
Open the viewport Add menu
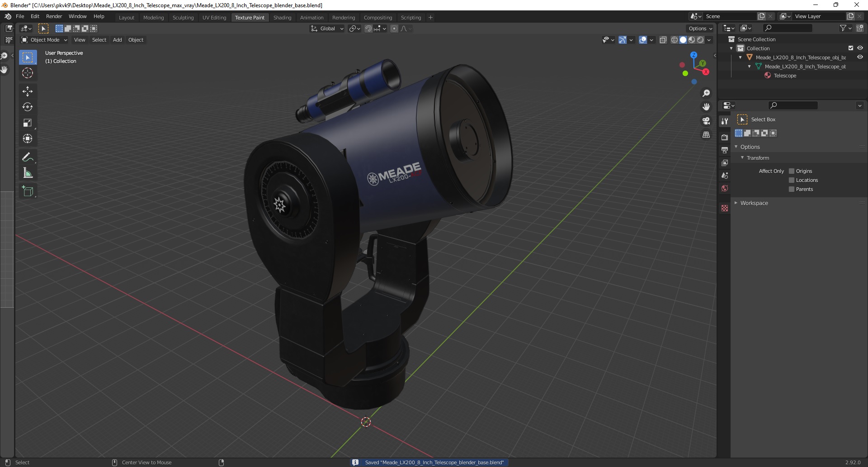pyautogui.click(x=117, y=40)
